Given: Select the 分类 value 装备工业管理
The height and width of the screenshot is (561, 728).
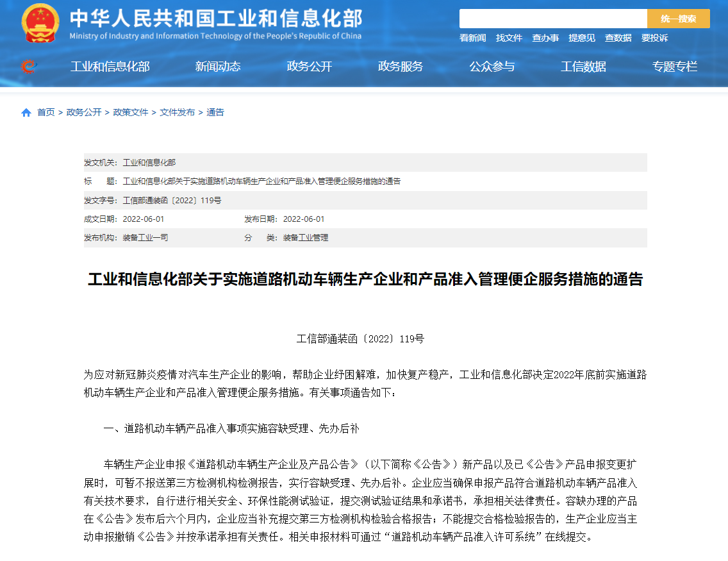Looking at the screenshot, I should 306,238.
